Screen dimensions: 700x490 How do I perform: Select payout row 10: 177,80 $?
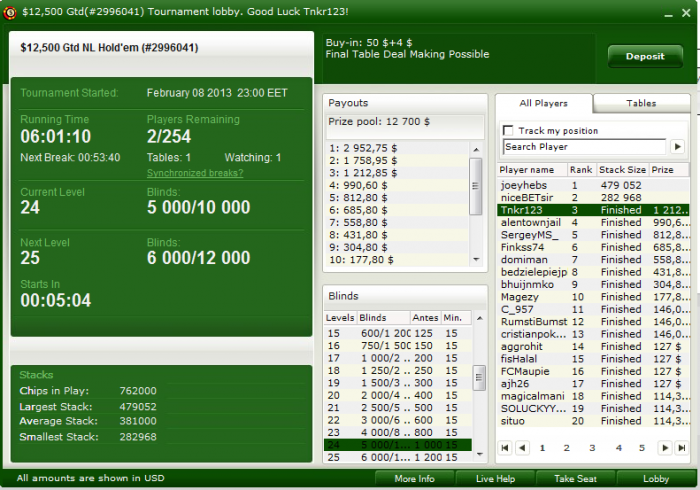pos(397,260)
